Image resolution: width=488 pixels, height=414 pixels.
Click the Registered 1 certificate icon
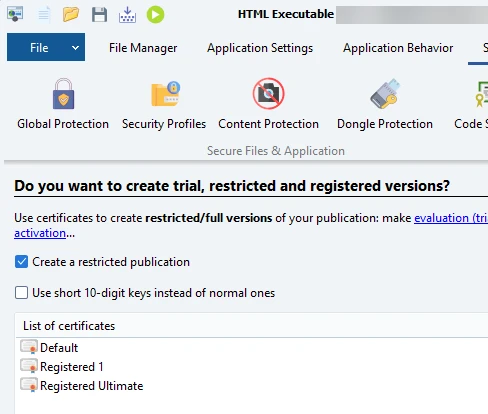coord(29,366)
